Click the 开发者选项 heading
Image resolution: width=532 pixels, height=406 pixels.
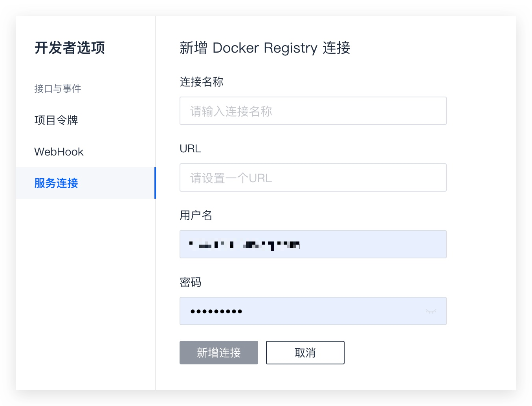coord(70,48)
